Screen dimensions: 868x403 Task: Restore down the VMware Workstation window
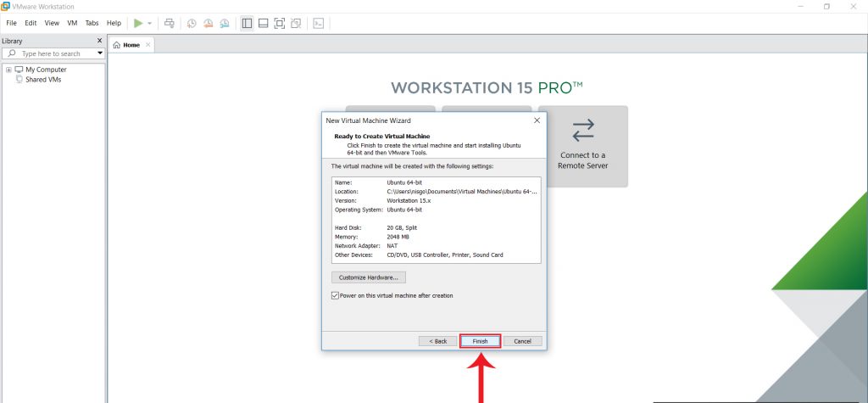tap(826, 6)
